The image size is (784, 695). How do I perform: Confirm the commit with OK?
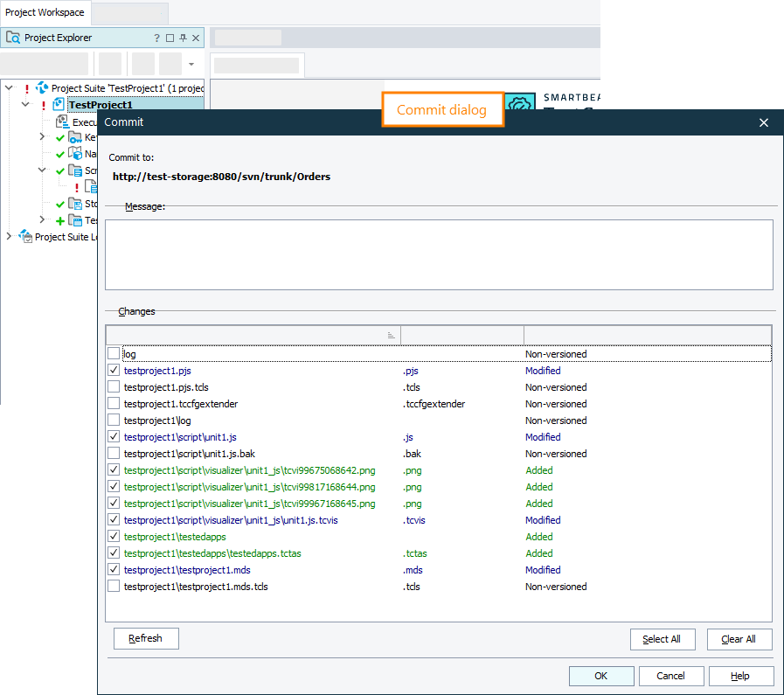tap(601, 676)
